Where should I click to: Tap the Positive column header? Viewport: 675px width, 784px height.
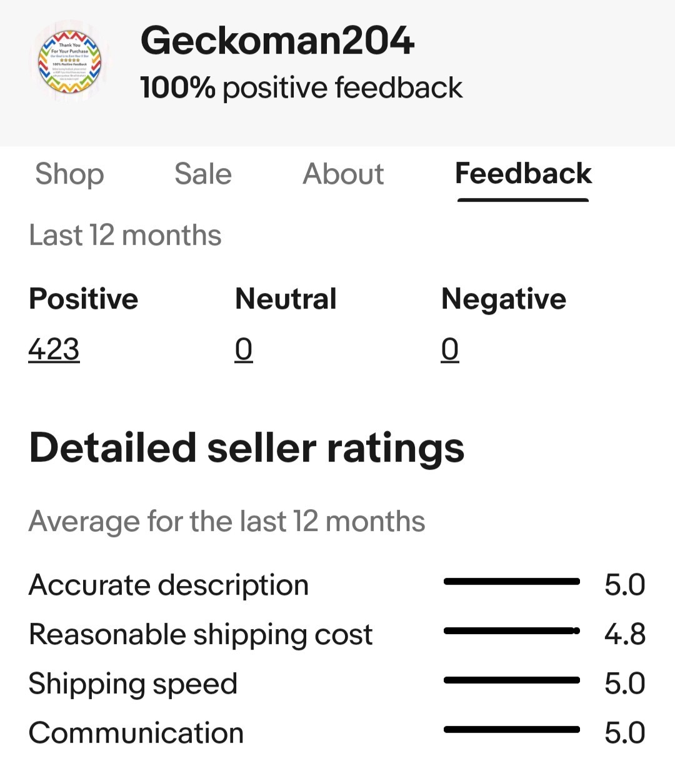(84, 299)
